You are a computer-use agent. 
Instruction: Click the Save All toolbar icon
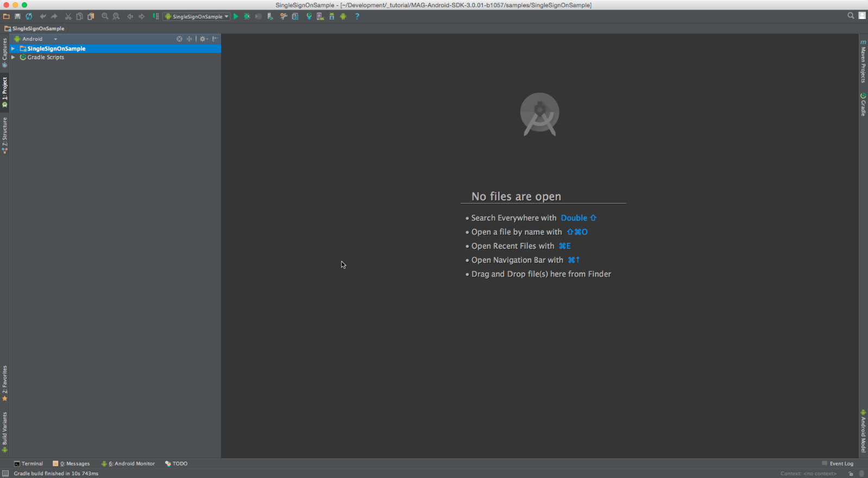point(17,16)
